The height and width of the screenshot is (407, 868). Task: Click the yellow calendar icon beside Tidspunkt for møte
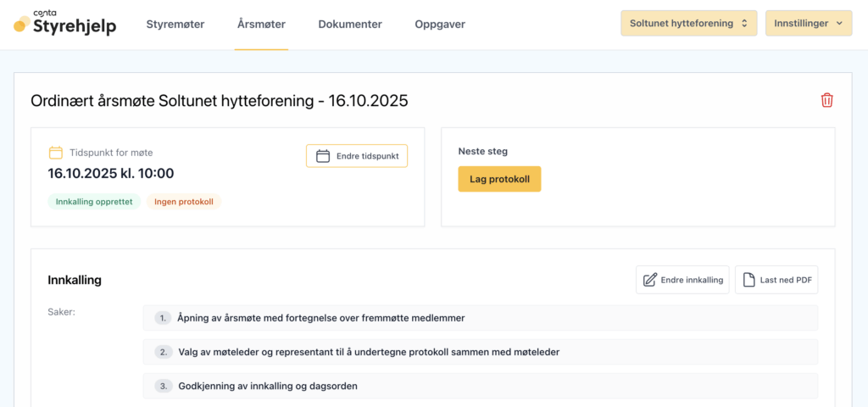(56, 153)
